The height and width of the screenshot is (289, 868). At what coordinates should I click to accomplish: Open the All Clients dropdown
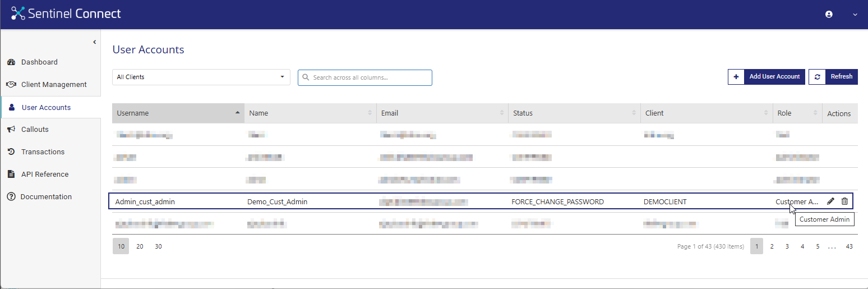201,77
